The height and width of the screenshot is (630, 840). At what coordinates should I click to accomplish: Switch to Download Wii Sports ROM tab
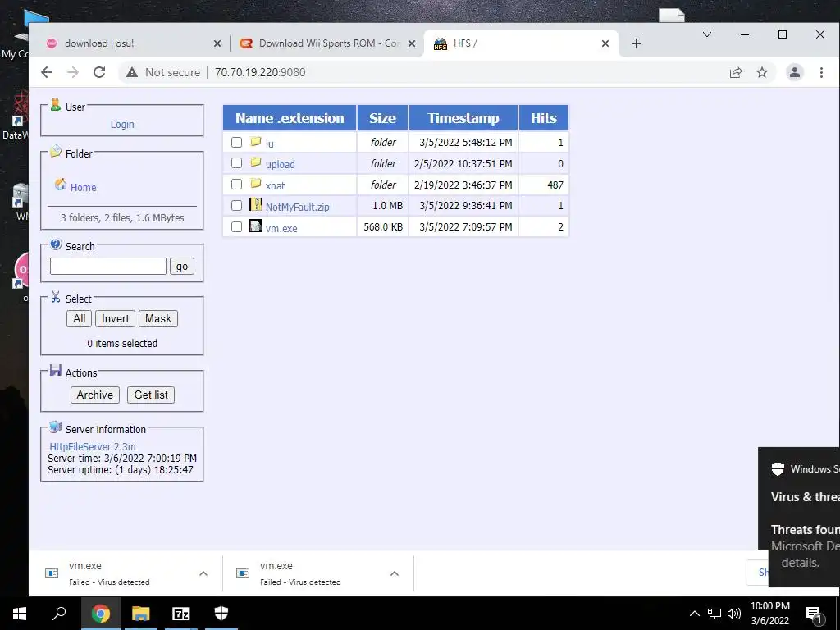pyautogui.click(x=330, y=43)
